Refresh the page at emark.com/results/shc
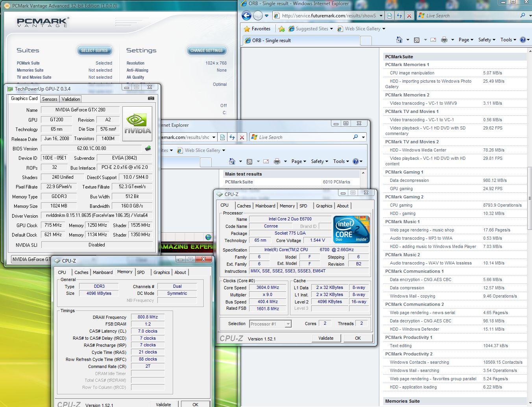 coord(232,137)
